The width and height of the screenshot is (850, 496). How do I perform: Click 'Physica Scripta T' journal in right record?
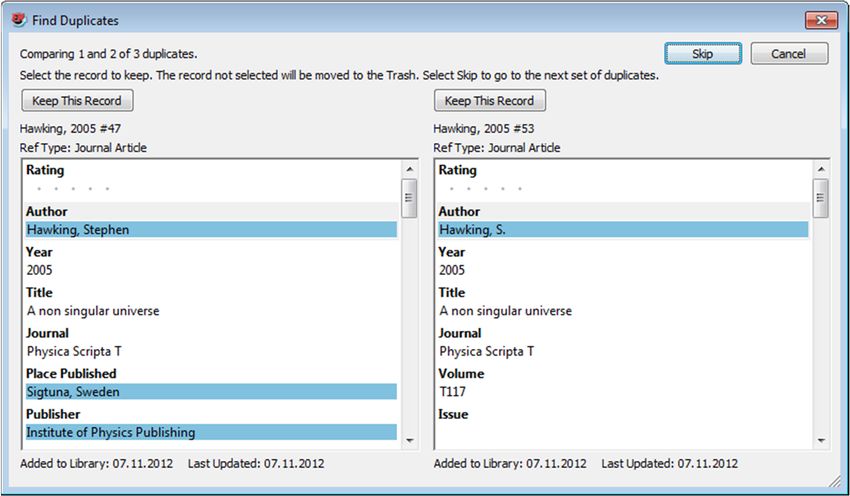pos(487,351)
